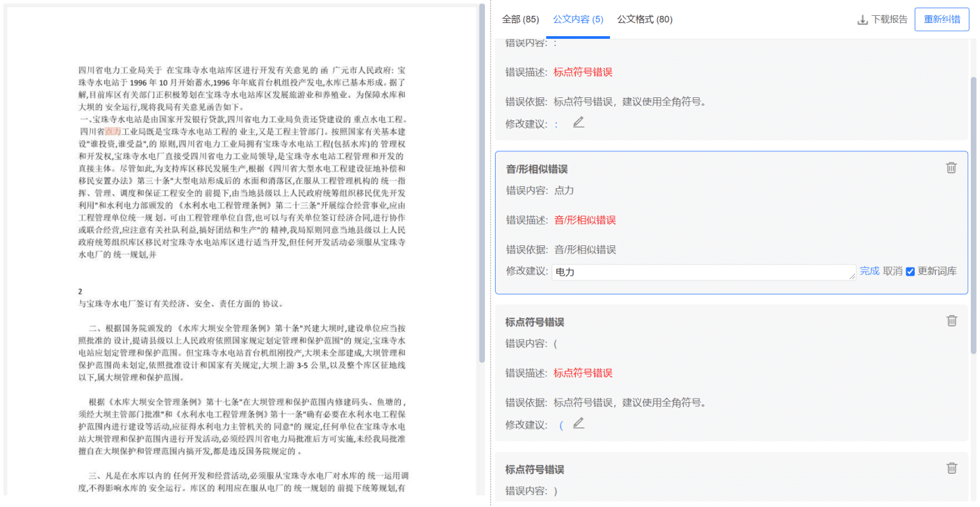Click the paragraph starting with 二、根据国务院颁发的
The image size is (980, 507).
[x=242, y=352]
